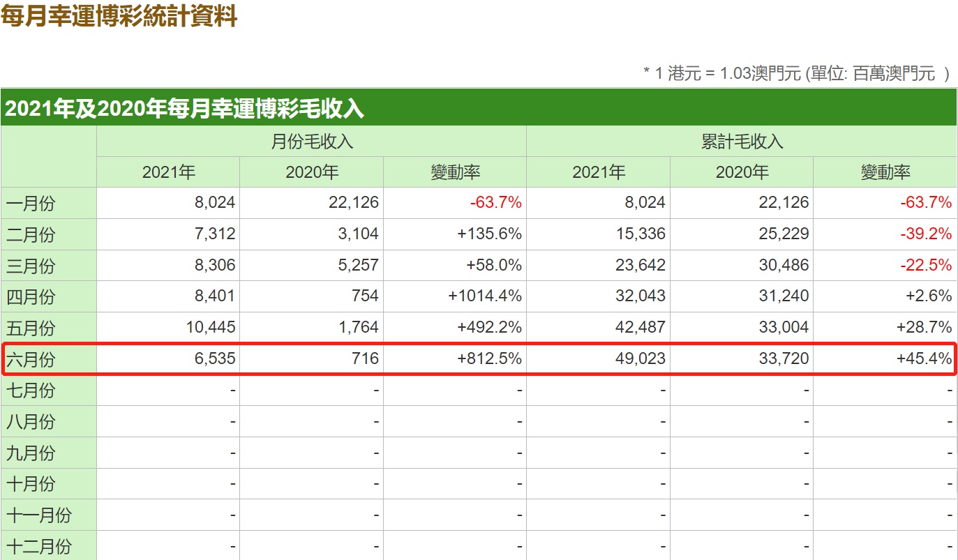Click the April 2020 value 754

(x=366, y=296)
